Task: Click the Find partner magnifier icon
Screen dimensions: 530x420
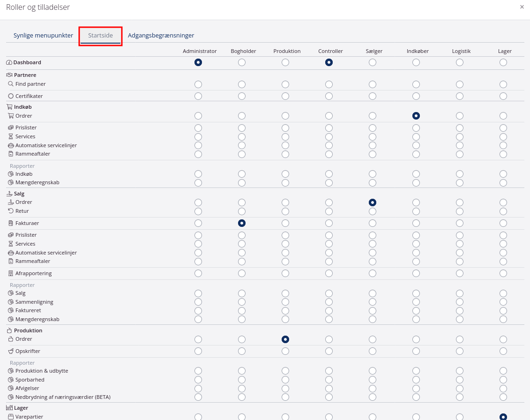Action: pos(11,84)
